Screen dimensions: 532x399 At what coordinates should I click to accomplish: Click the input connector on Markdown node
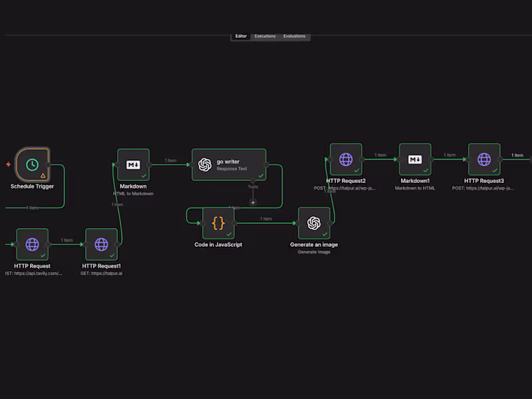(x=118, y=164)
